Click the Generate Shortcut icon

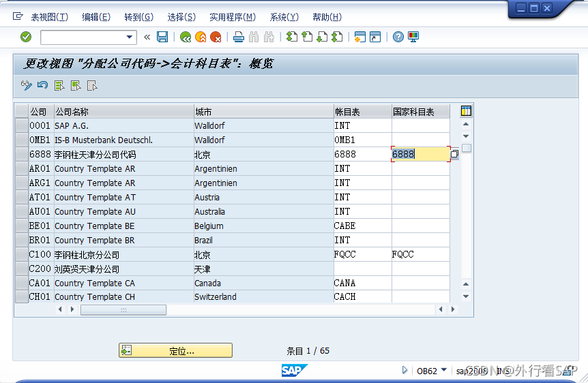[x=375, y=37]
